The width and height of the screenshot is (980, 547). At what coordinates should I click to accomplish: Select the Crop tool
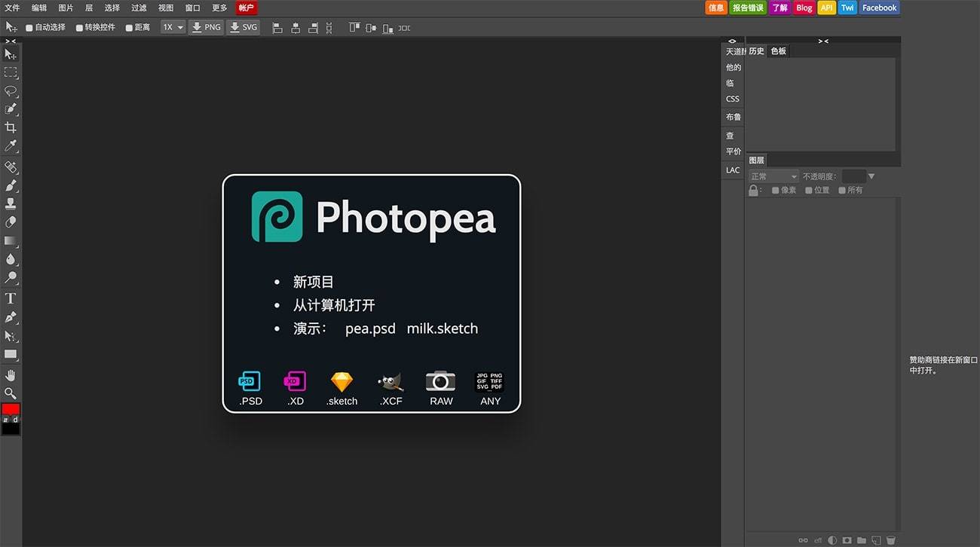[x=11, y=127]
